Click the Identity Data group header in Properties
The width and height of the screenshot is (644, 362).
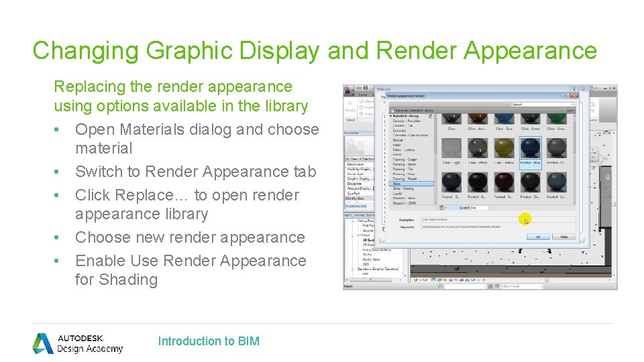click(x=358, y=198)
